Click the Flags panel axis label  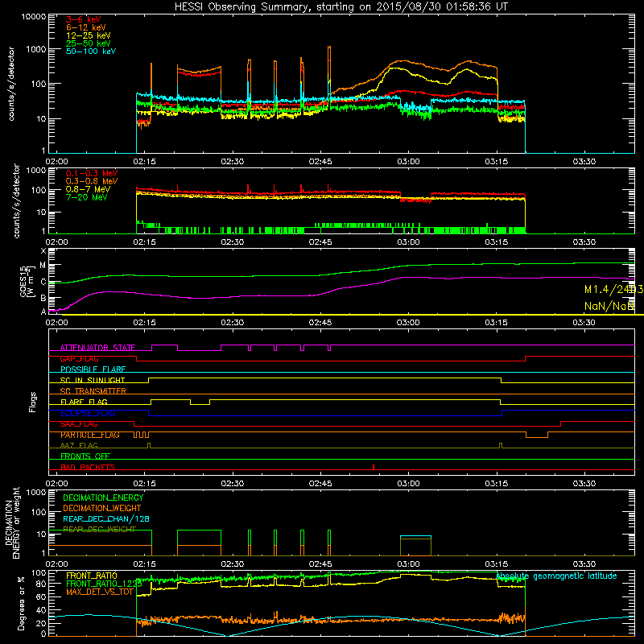(x=32, y=402)
